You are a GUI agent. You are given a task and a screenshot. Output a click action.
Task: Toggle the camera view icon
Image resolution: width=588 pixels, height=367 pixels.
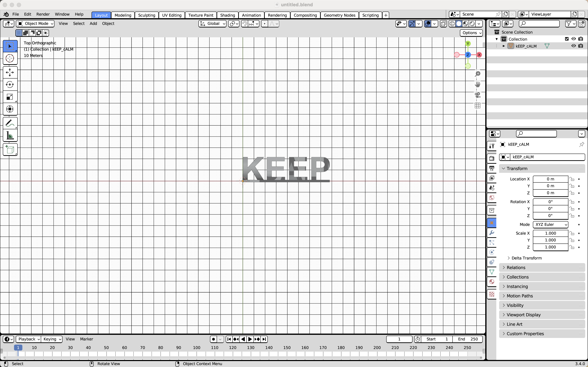click(x=478, y=95)
